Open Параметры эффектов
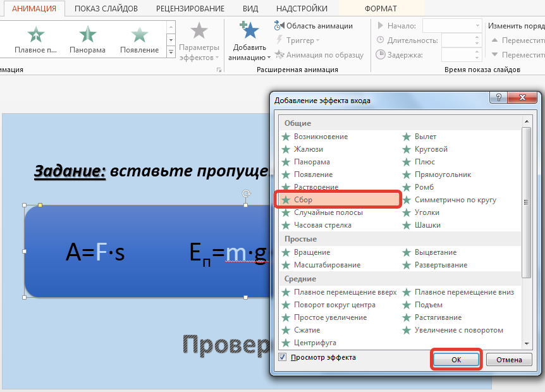545x392 pixels. click(x=199, y=42)
